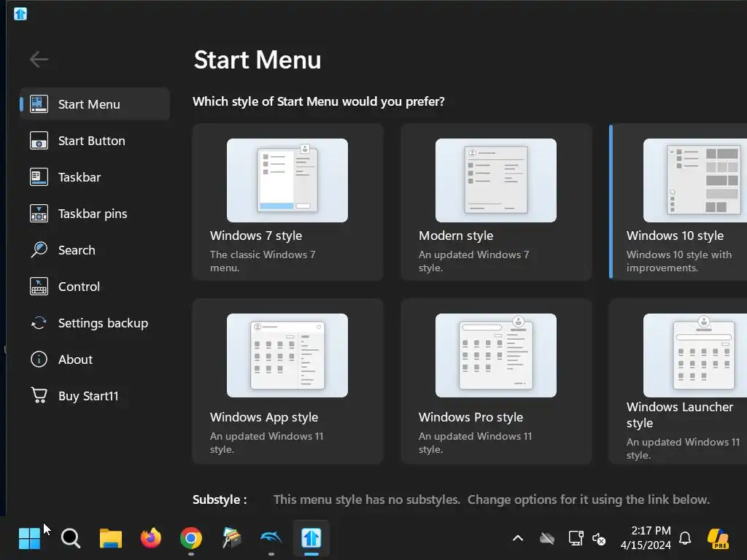Click 'Windows Launcher style' title text

tap(680, 415)
